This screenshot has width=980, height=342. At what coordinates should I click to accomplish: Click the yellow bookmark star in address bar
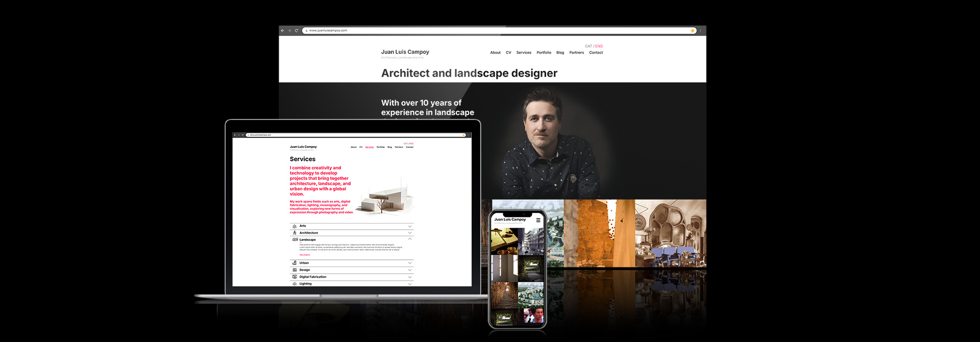point(693,31)
